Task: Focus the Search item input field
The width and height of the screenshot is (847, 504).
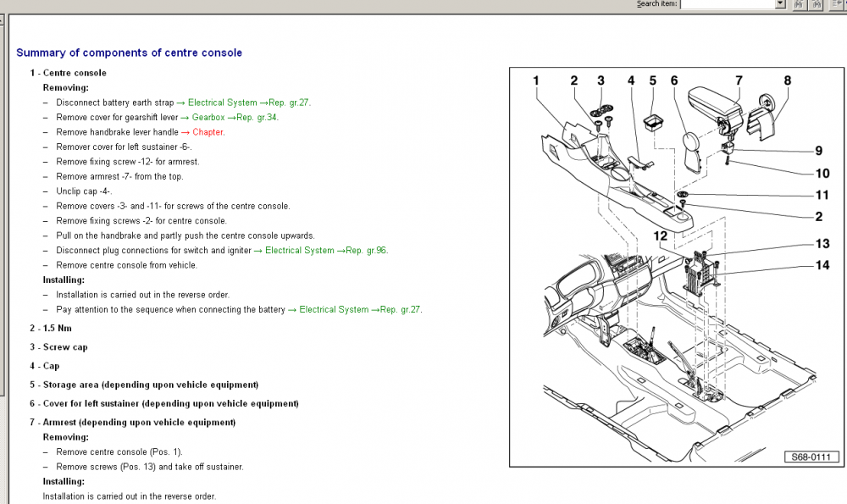Action: 728,3
